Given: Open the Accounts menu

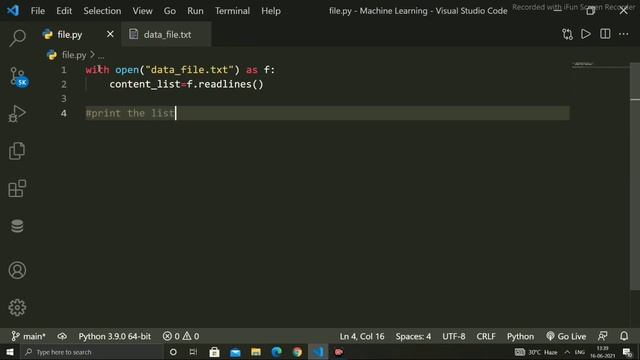Looking at the screenshot, I should click(x=17, y=270).
